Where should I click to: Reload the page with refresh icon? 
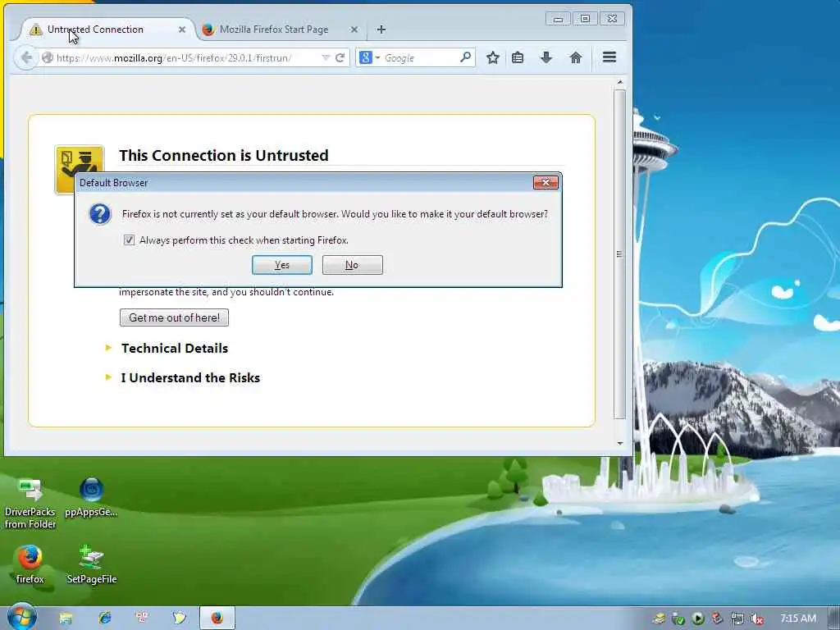coord(340,57)
